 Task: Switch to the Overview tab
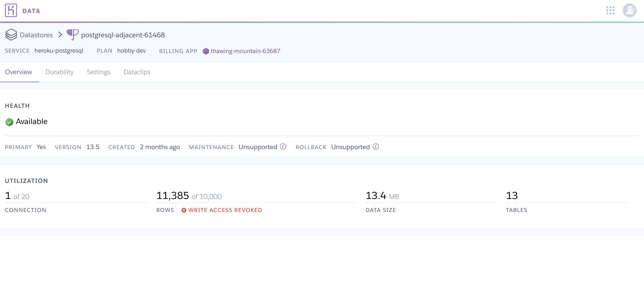coord(19,72)
